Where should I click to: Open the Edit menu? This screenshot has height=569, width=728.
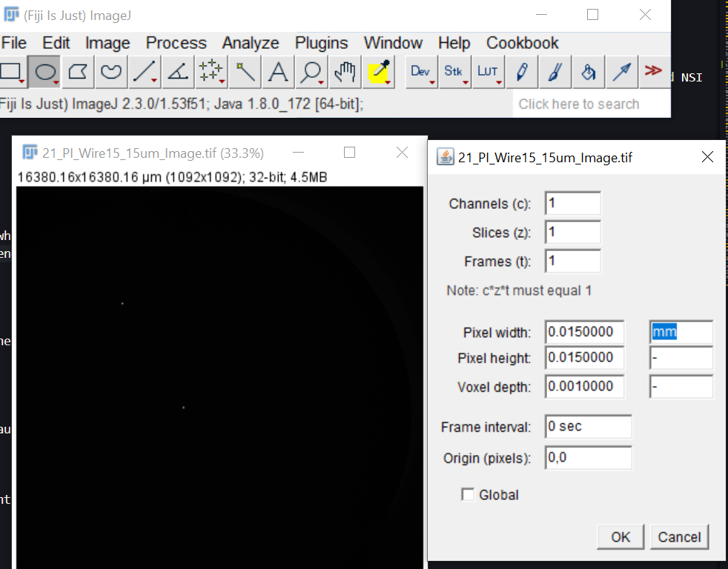(56, 43)
